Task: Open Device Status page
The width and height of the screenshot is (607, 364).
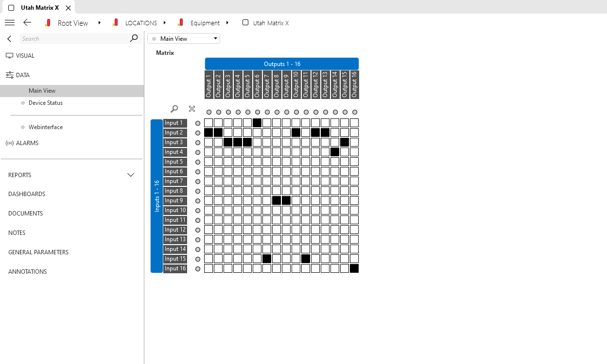Action: point(46,103)
